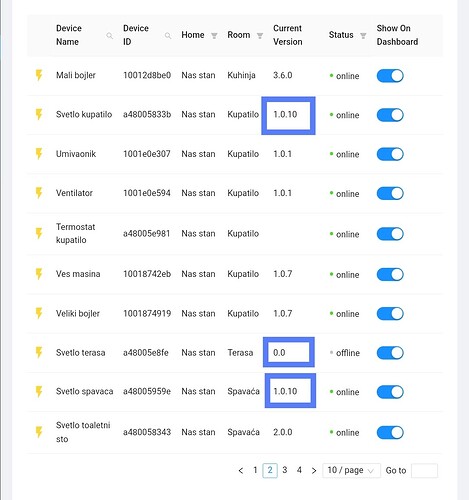Image resolution: width=469 pixels, height=500 pixels.
Task: Click the Room column filter icon
Action: (x=260, y=35)
